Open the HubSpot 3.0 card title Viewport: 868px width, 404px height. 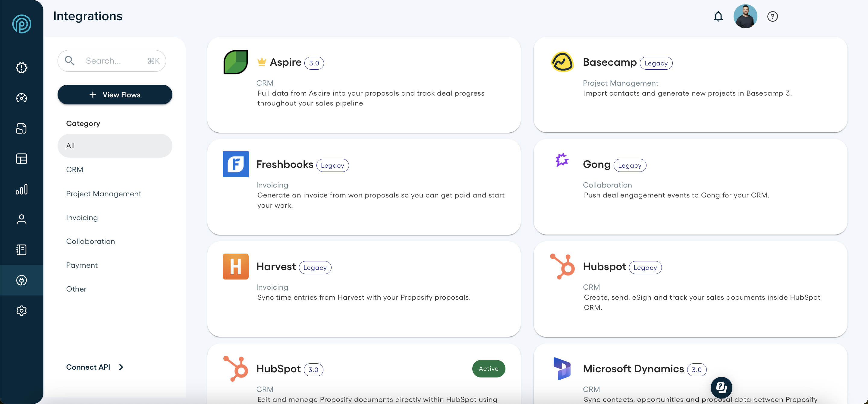click(x=278, y=369)
